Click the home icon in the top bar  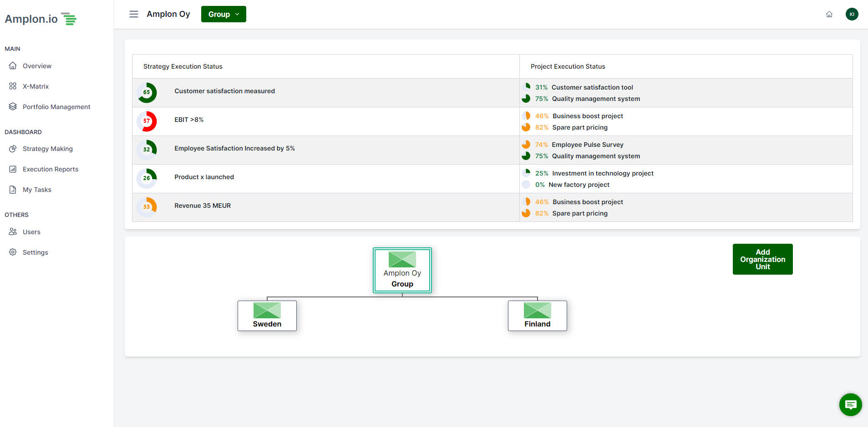tap(829, 14)
